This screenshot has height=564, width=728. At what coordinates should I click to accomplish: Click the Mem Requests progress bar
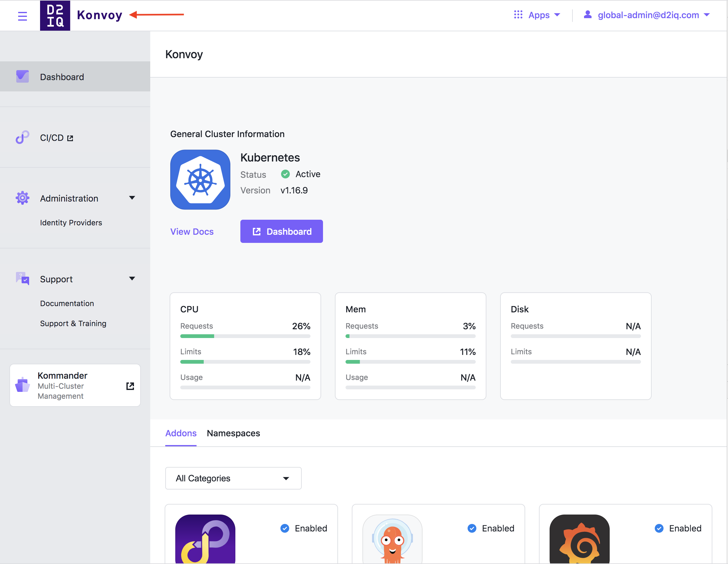(411, 336)
